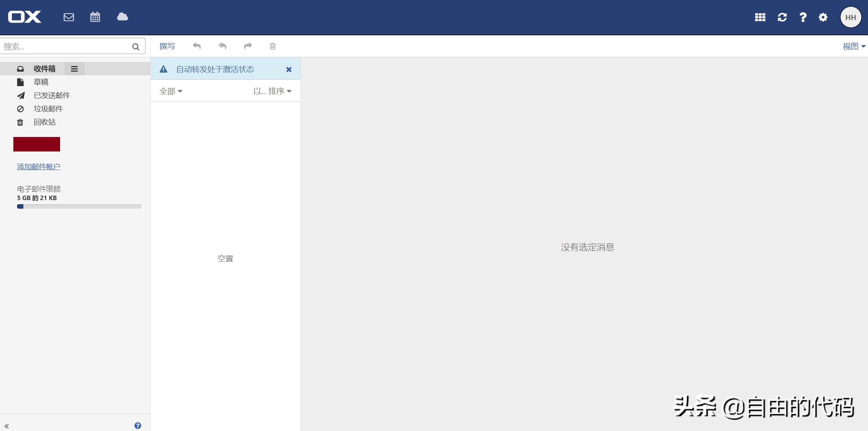The width and height of the screenshot is (868, 431).
Task: Click the reply-all icon in toolbar
Action: pyautogui.click(x=222, y=46)
